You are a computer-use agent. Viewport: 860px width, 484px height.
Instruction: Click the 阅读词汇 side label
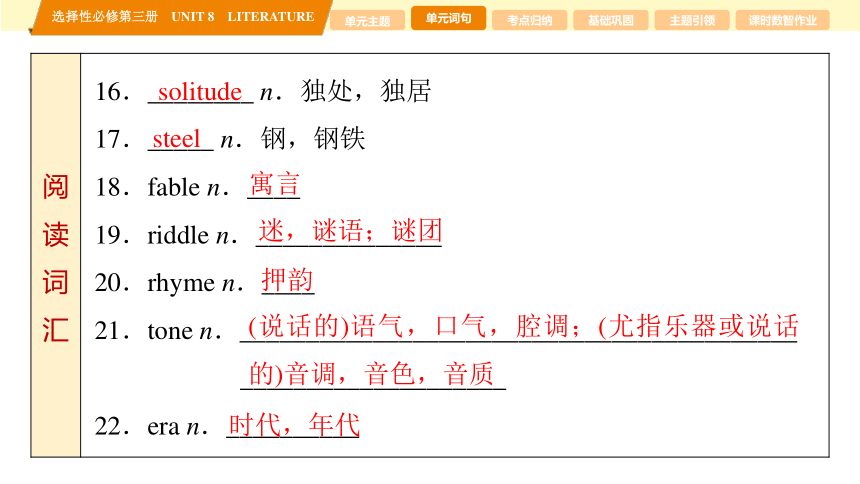click(x=55, y=258)
